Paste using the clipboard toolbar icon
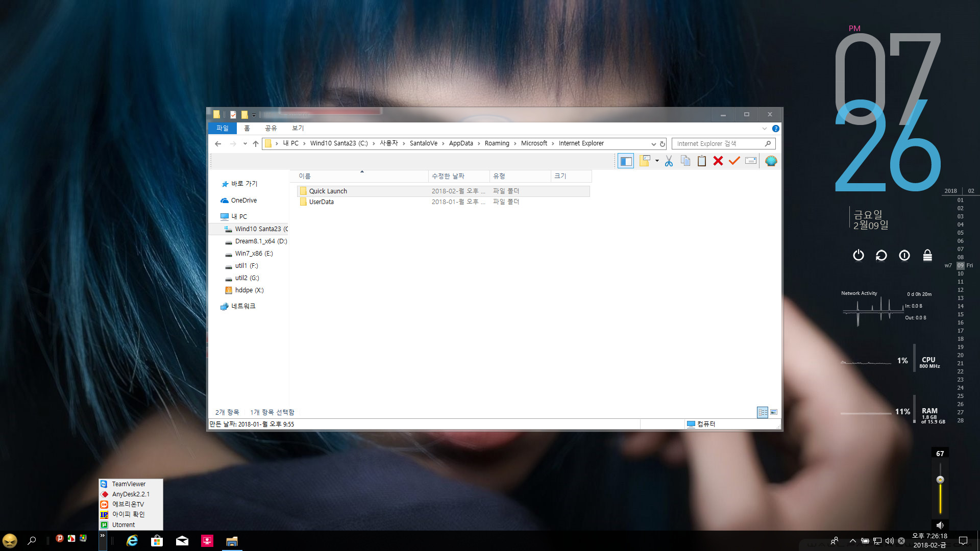Screen dimensions: 980x551 tap(702, 161)
